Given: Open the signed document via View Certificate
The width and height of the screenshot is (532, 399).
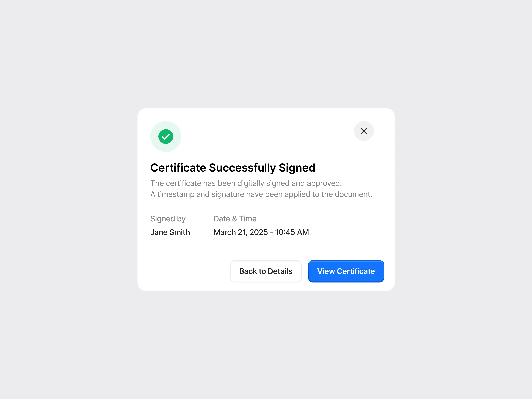Looking at the screenshot, I should (x=346, y=271).
